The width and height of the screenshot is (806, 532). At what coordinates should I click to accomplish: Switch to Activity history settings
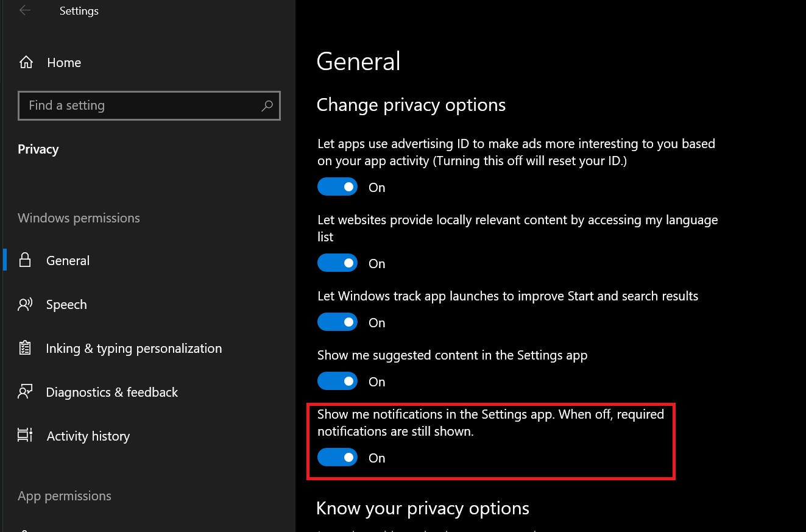(x=88, y=436)
